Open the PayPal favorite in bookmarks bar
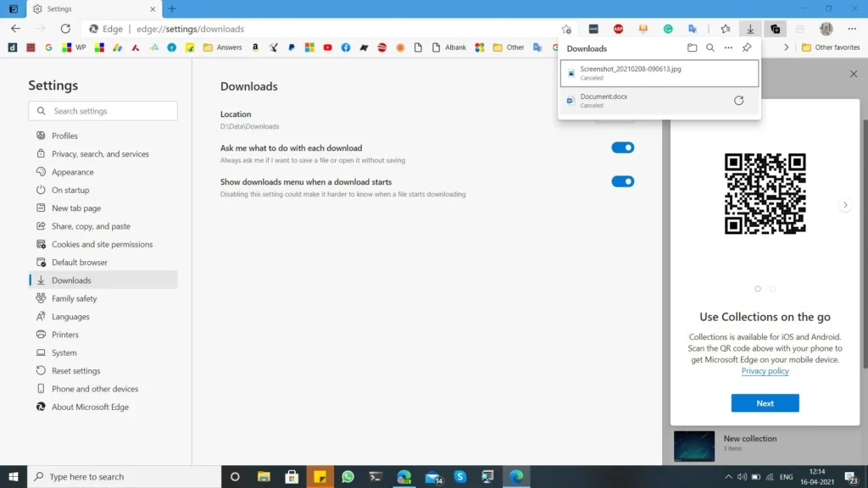 (292, 47)
